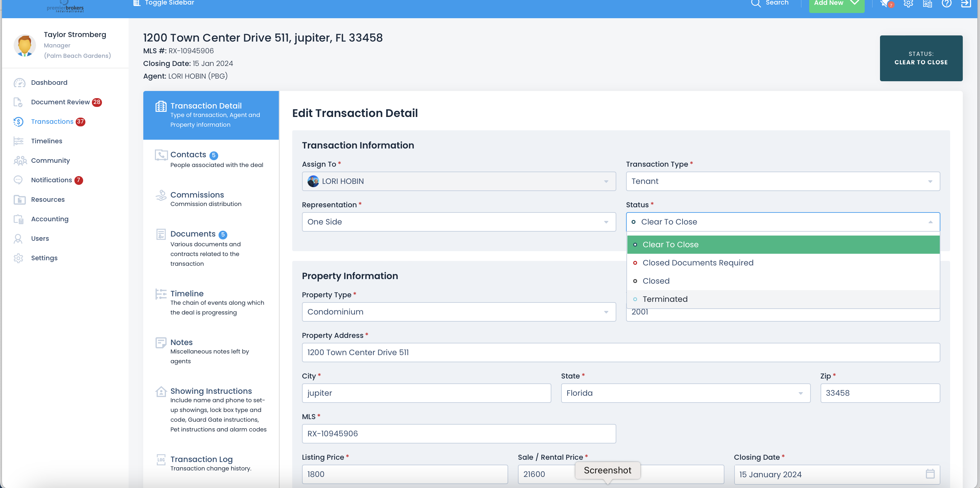The width and height of the screenshot is (980, 488).
Task: Click the Community people icon
Action: point(20,161)
